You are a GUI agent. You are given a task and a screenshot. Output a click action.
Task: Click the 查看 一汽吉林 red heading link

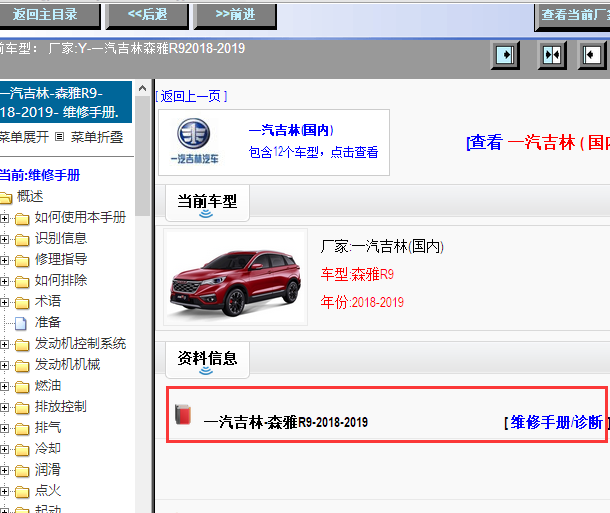(538, 142)
